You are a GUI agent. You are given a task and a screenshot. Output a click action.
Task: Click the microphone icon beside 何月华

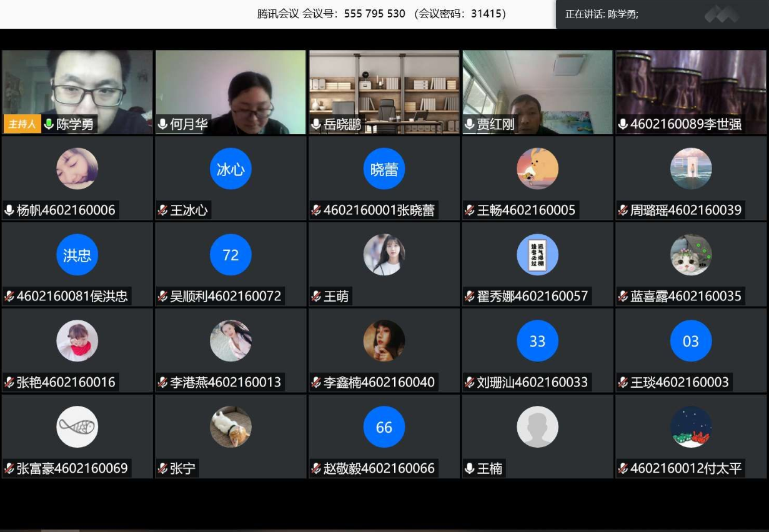point(162,124)
